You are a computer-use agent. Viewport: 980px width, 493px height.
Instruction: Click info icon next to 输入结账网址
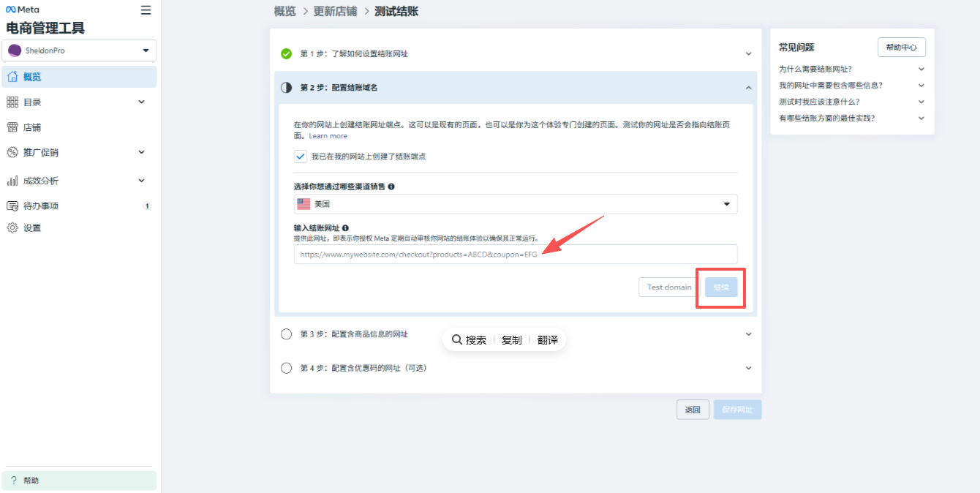(x=345, y=228)
